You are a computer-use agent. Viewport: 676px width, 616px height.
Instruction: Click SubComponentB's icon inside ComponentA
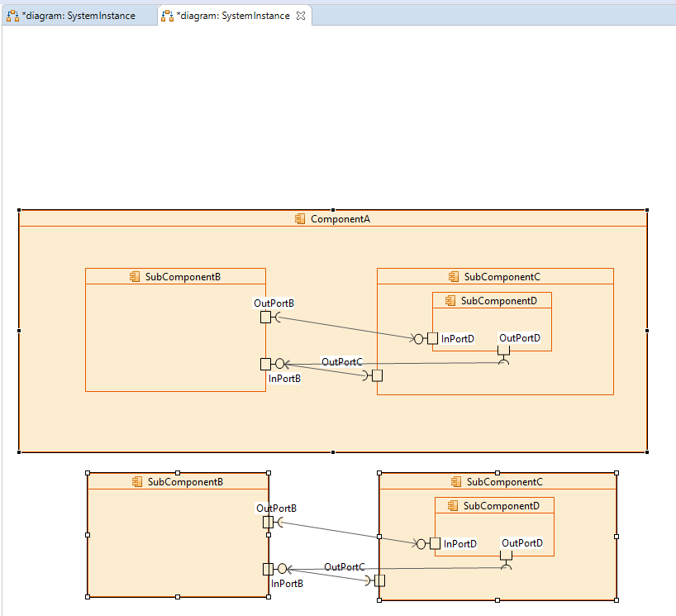pos(136,277)
